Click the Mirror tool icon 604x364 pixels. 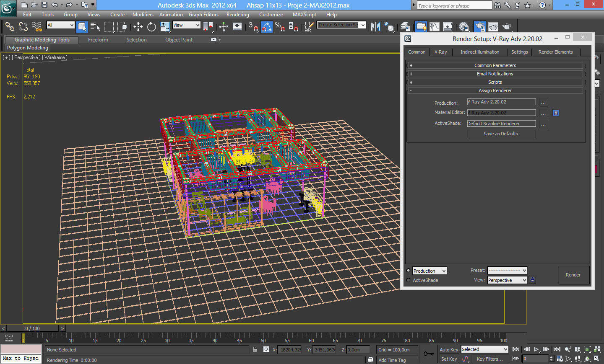pyautogui.click(x=375, y=27)
